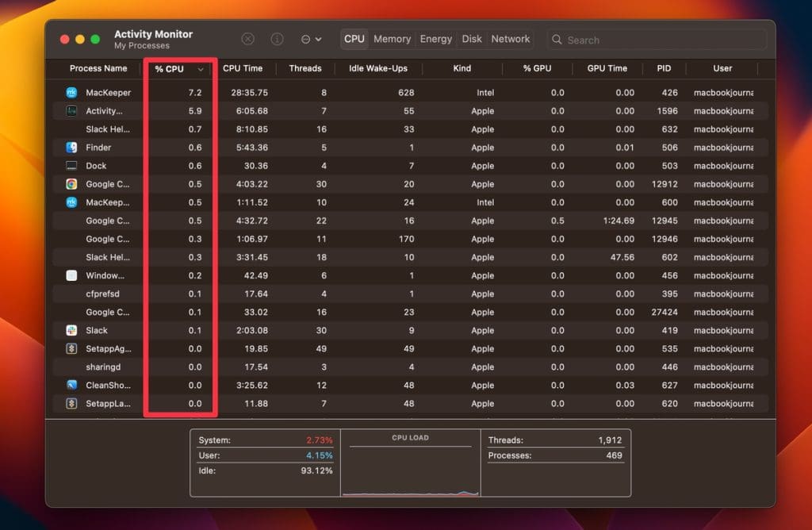812x530 pixels.
Task: Click the Google Chrome icon in list
Action: tap(71, 184)
